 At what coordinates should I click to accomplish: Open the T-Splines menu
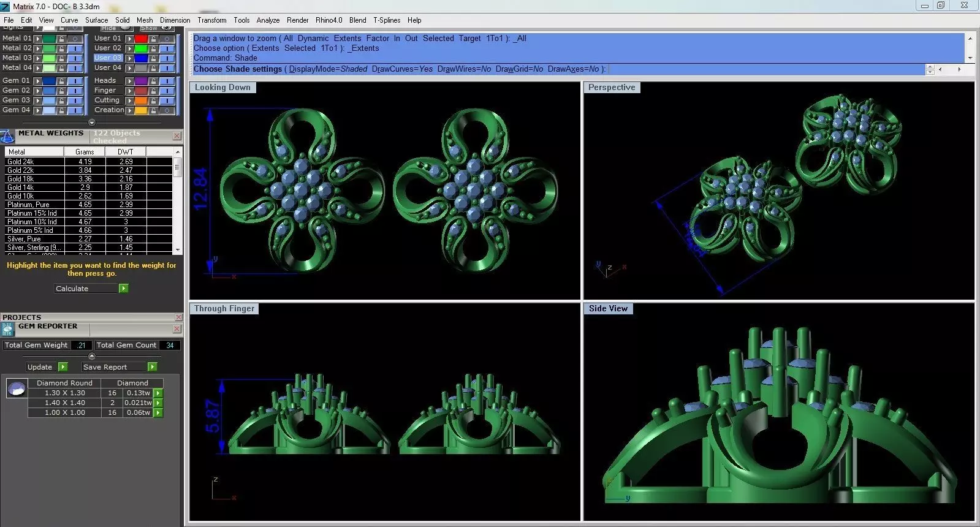(x=387, y=20)
